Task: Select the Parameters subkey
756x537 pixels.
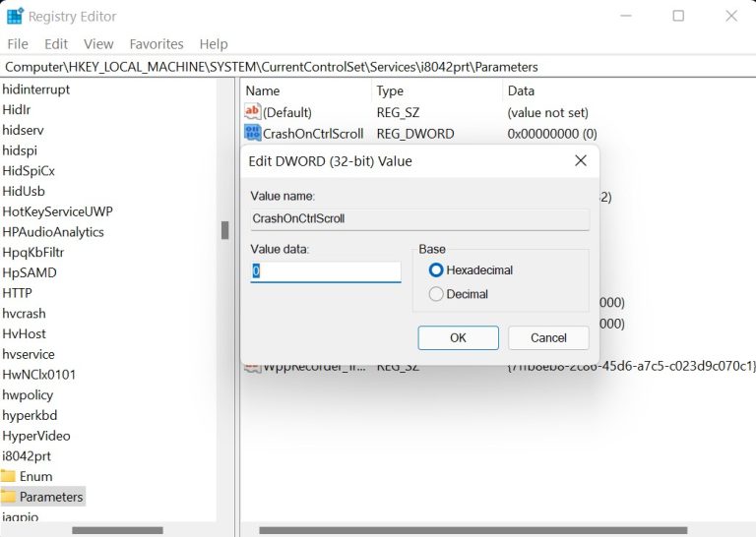Action: tap(51, 497)
